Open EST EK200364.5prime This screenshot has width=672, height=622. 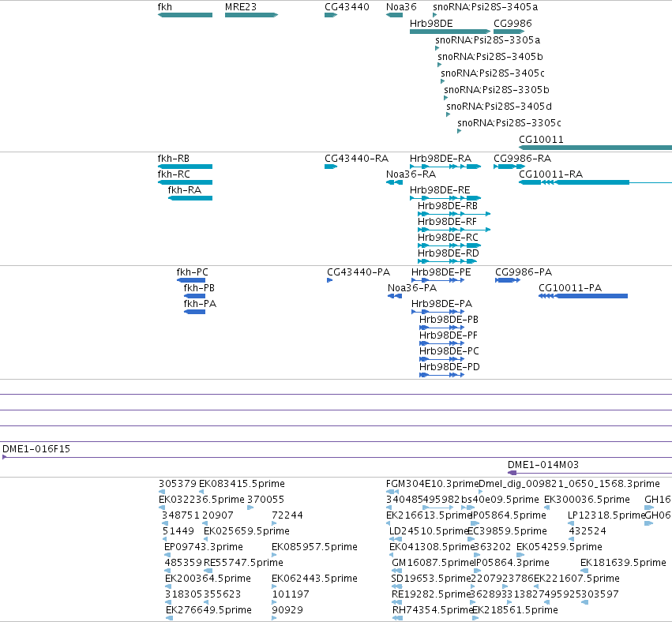[x=168, y=586]
